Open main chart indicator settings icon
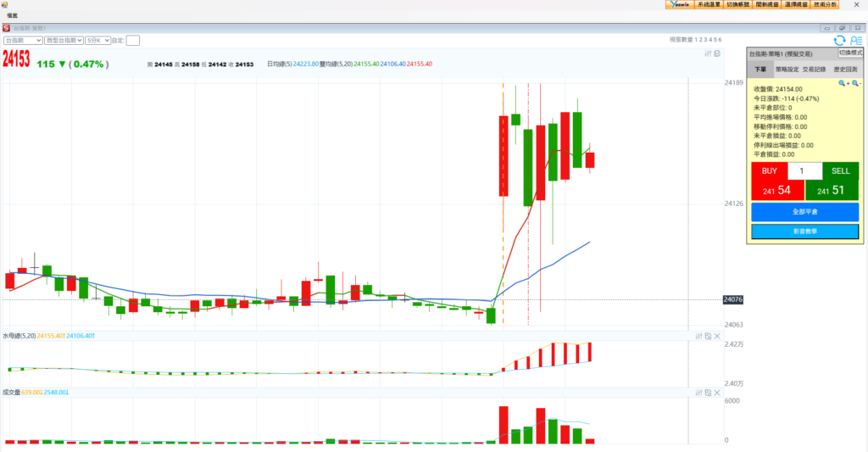 [x=708, y=53]
